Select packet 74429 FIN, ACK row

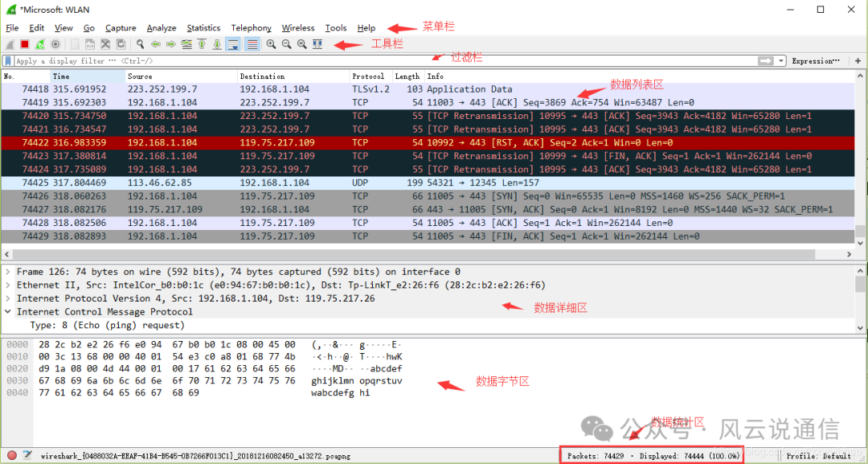(x=428, y=236)
